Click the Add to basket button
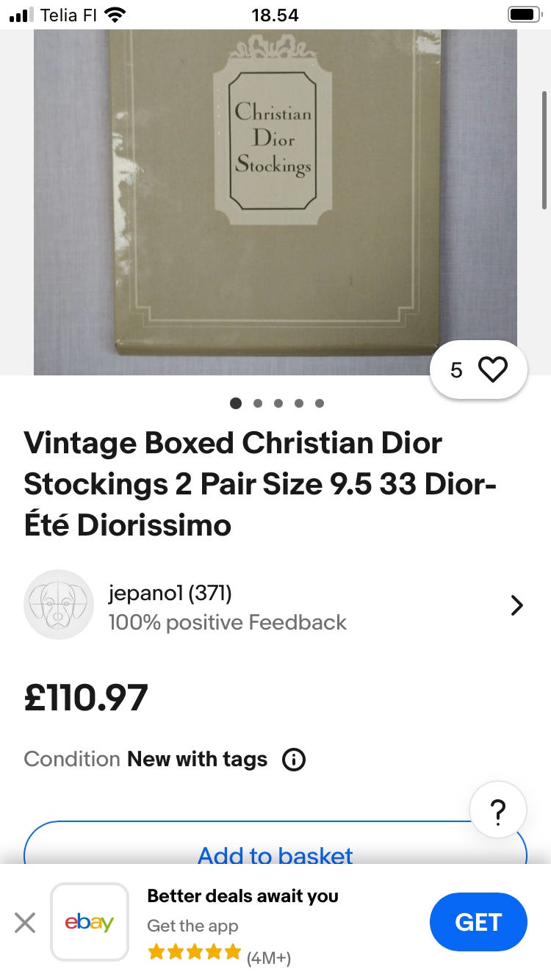This screenshot has width=551, height=980. (275, 851)
